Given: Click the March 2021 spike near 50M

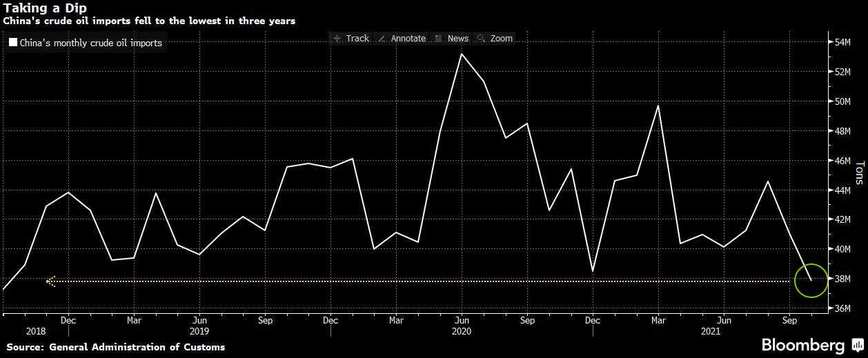Looking at the screenshot, I should (658, 106).
